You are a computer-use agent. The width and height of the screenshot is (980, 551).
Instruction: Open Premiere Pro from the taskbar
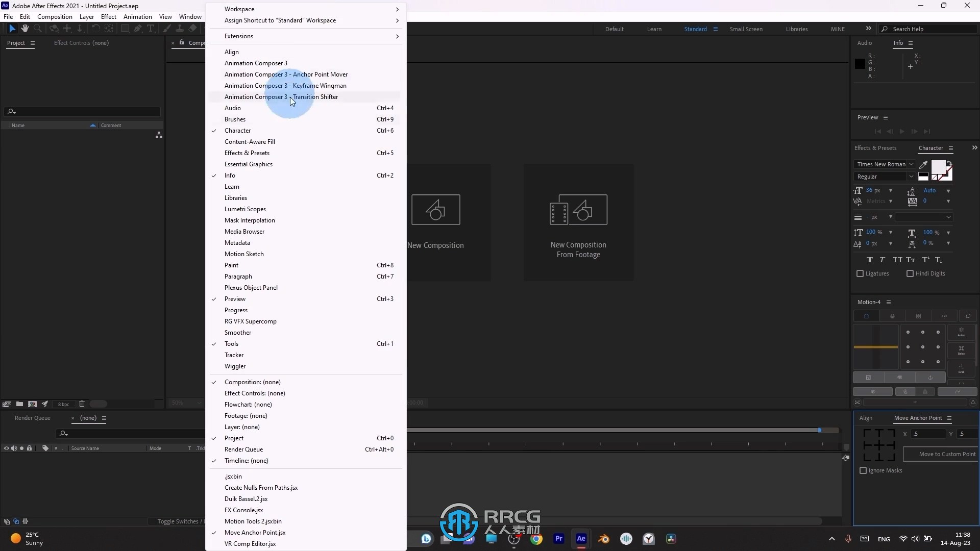click(x=558, y=539)
